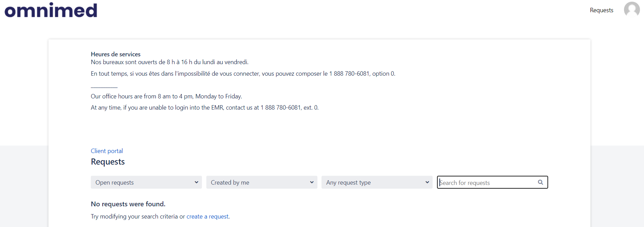Open the user avatar profile menu
This screenshot has height=227, width=644.
coord(632,10)
